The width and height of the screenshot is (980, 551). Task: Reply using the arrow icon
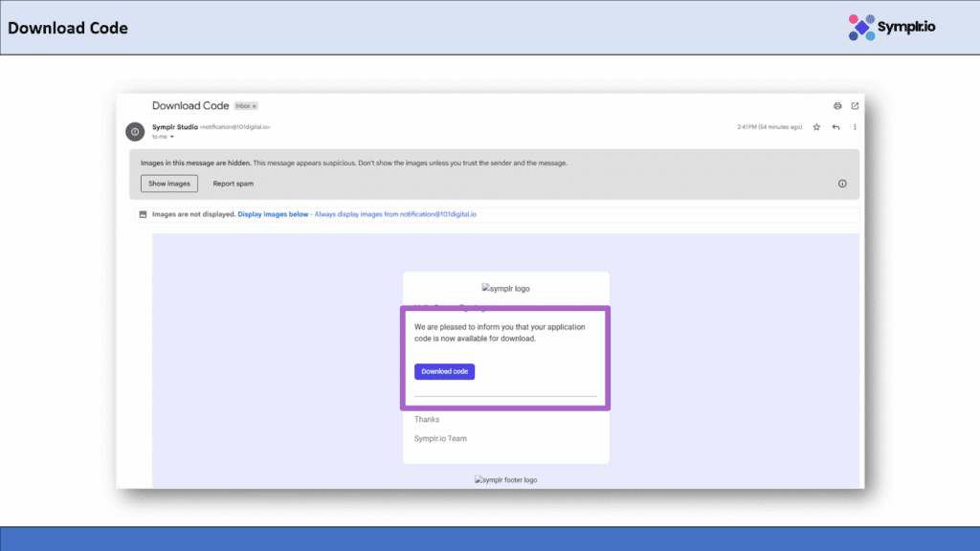pyautogui.click(x=836, y=127)
